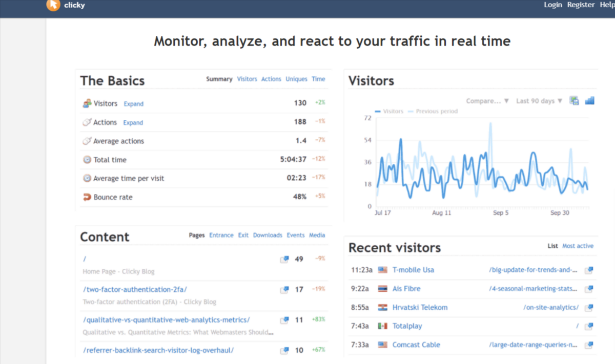Switch to the Actions tab in The Basics
This screenshot has height=364, width=615.
coord(271,79)
